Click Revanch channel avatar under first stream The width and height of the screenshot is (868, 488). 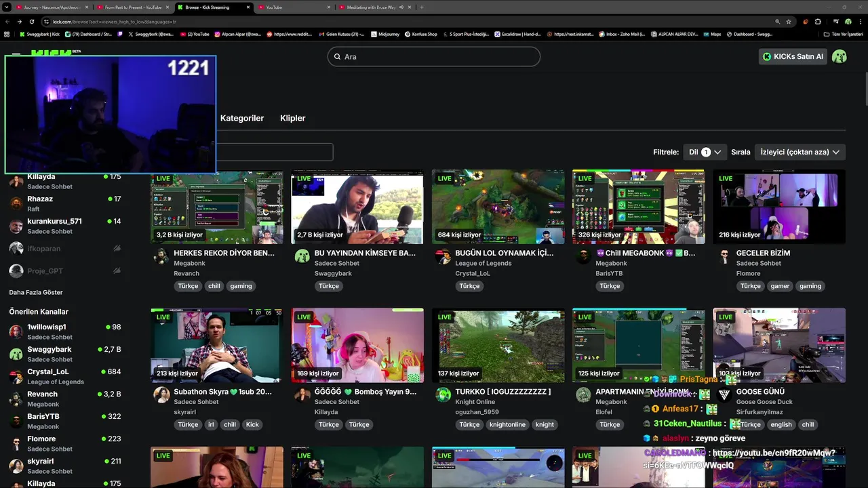(x=161, y=256)
